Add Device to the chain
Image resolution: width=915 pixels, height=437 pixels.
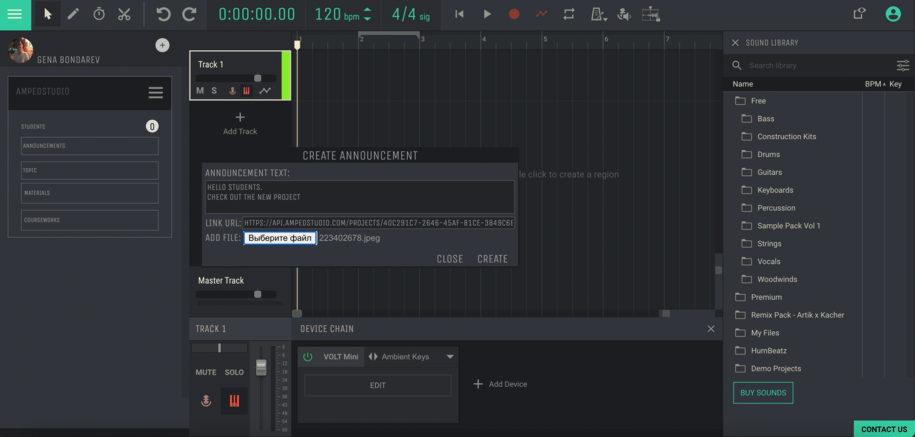pyautogui.click(x=500, y=384)
